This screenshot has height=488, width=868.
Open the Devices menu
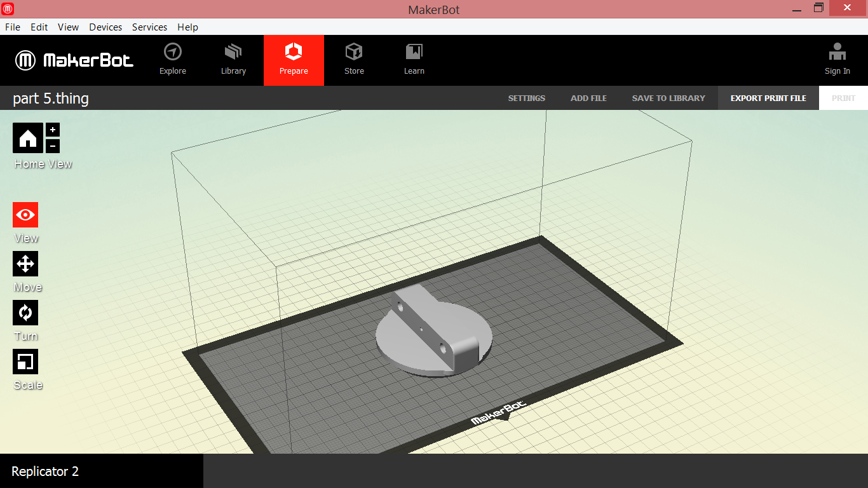pyautogui.click(x=105, y=27)
